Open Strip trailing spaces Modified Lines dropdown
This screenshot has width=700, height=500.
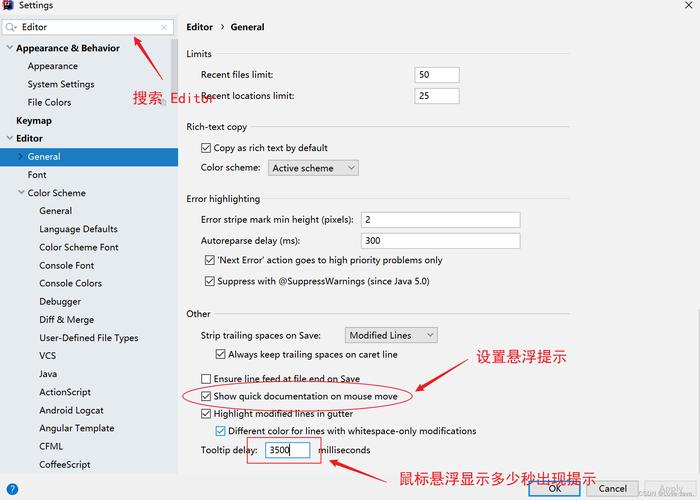coord(391,335)
